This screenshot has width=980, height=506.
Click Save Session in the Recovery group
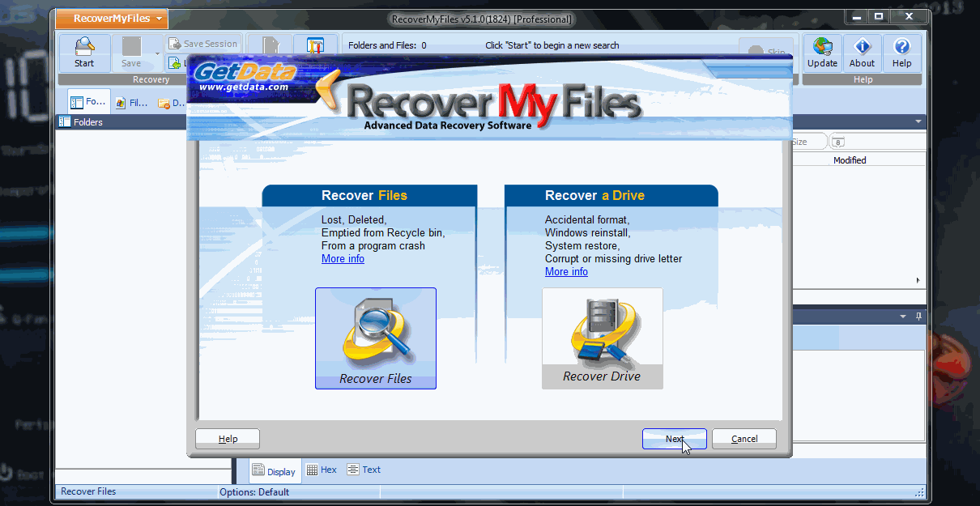click(203, 45)
